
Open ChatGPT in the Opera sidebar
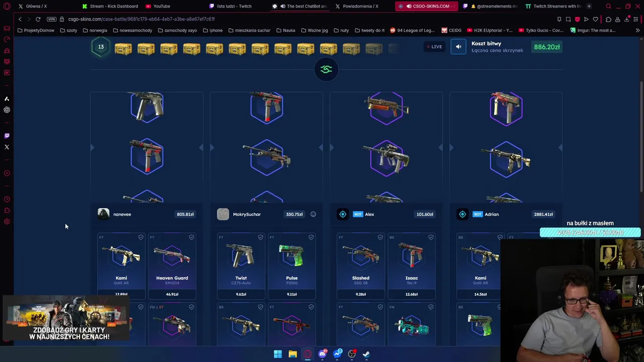pyautogui.click(x=7, y=110)
